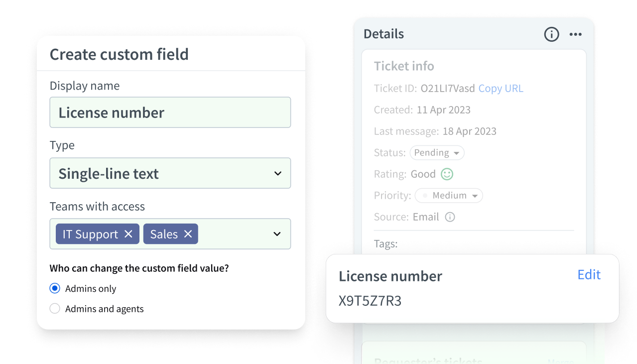Remove the Sales team chip

188,234
